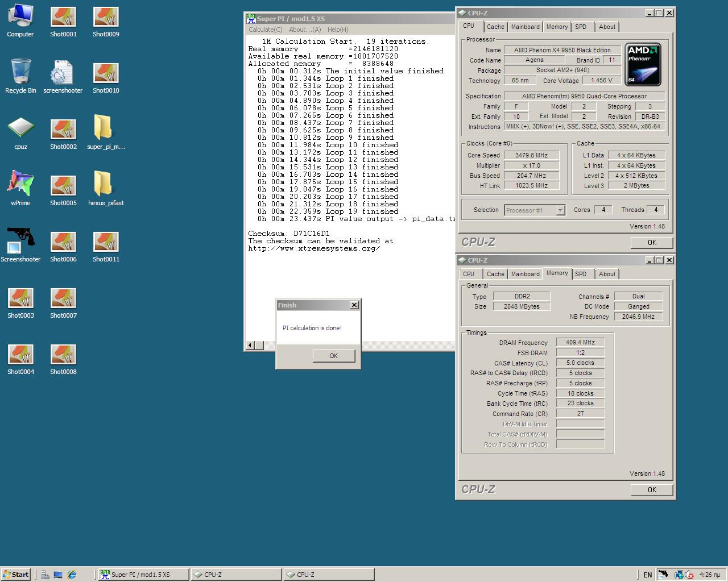This screenshot has height=582, width=728.
Task: Click OK in the lower CPU-Z window
Action: tap(652, 490)
